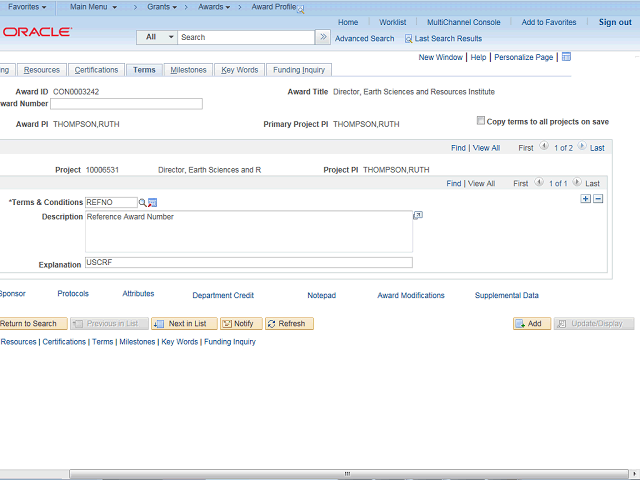Screen dimensions: 640x480
Task: Open Last Search Results
Action: (448, 39)
